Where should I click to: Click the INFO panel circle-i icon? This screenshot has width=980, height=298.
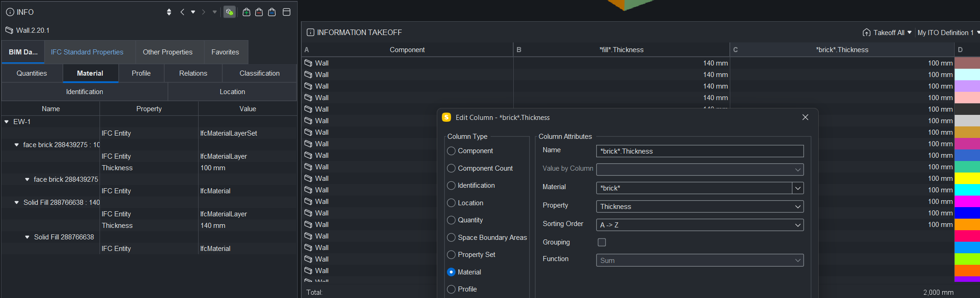pyautogui.click(x=10, y=12)
